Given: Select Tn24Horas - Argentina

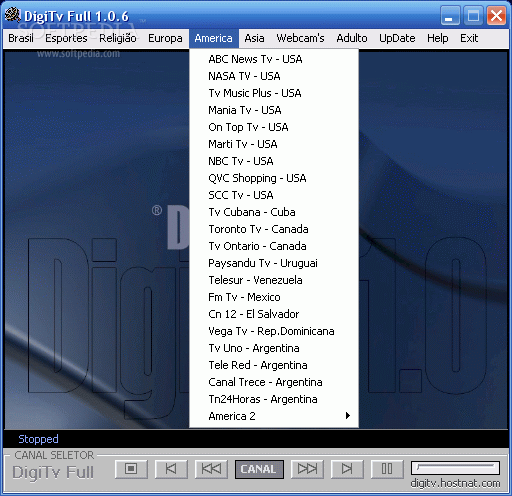Looking at the screenshot, I should point(274,399).
